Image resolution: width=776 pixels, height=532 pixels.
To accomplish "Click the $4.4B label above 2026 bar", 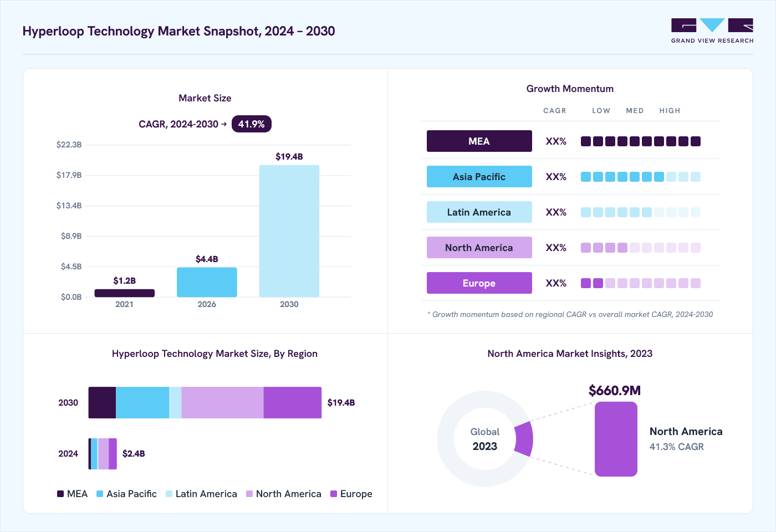I will tap(207, 259).
